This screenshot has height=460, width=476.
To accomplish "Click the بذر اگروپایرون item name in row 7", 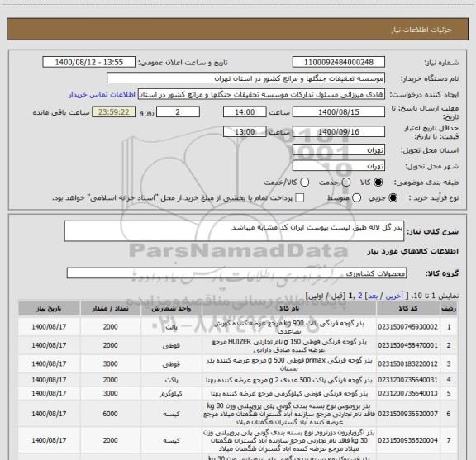I will (x=289, y=440).
